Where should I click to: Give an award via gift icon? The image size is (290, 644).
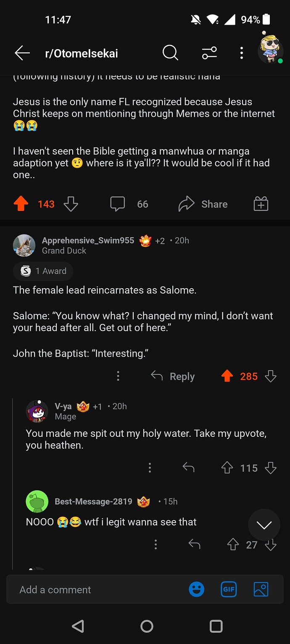[261, 204]
